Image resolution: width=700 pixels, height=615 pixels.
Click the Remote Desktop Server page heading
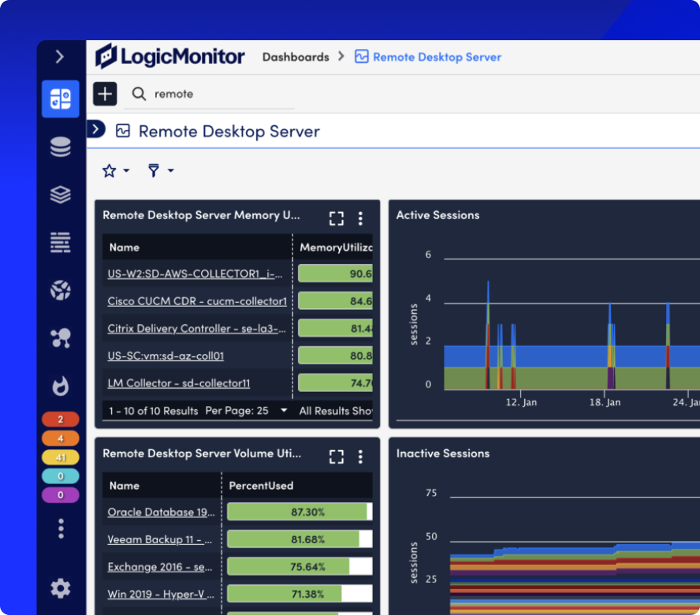coord(229,132)
